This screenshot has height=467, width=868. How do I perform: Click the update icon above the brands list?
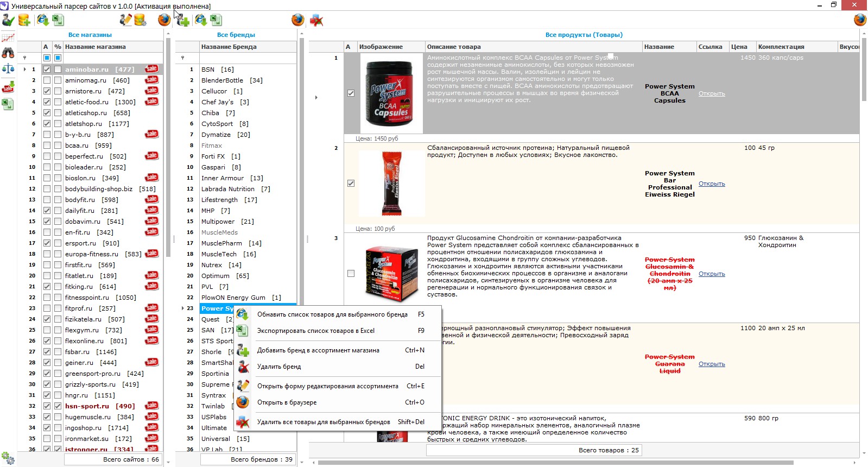pyautogui.click(x=201, y=21)
